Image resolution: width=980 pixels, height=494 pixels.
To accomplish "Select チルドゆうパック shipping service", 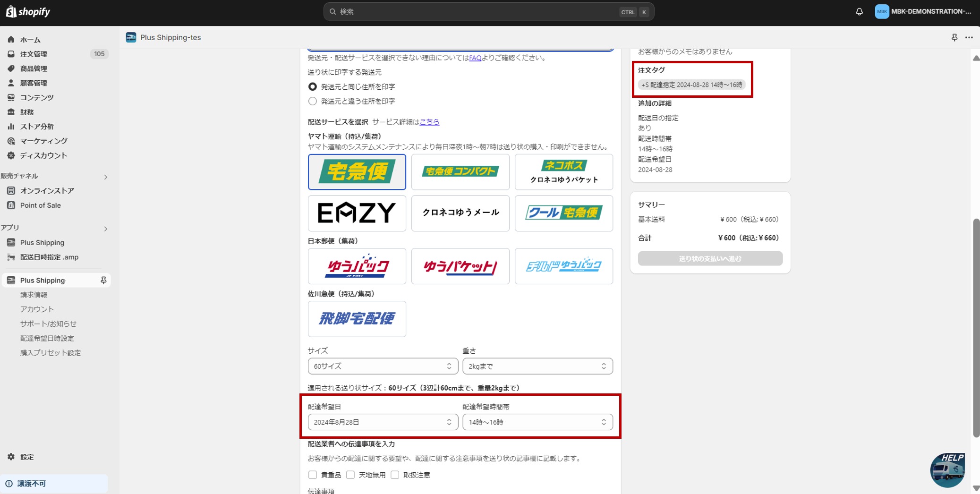I will coord(564,266).
